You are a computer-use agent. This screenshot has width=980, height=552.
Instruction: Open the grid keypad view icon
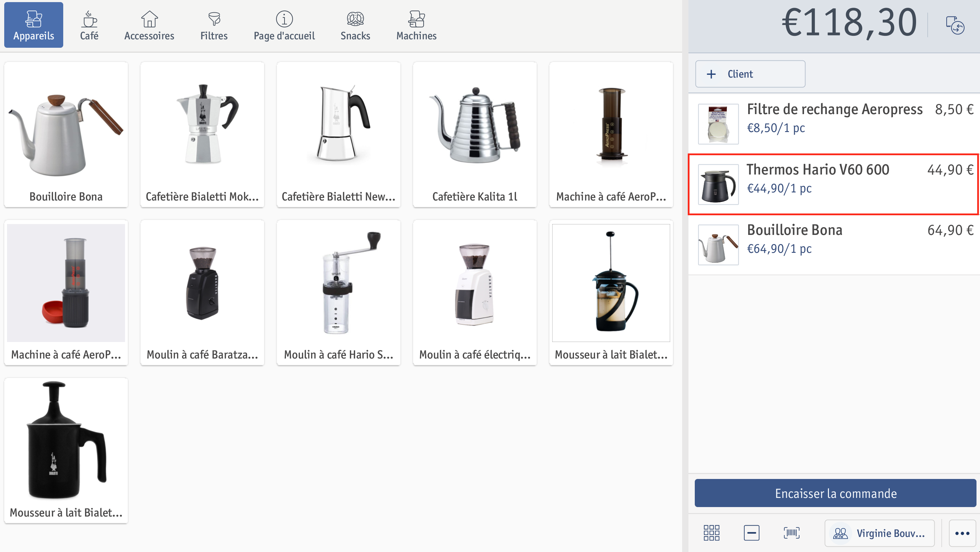click(711, 533)
